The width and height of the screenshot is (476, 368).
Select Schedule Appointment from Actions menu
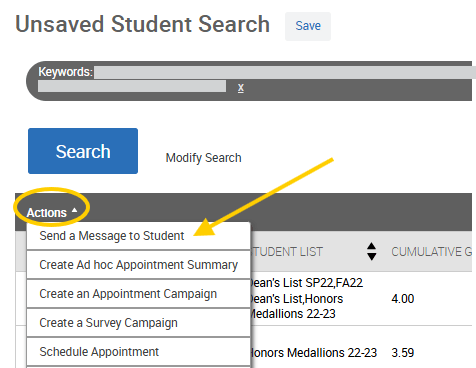(138, 352)
